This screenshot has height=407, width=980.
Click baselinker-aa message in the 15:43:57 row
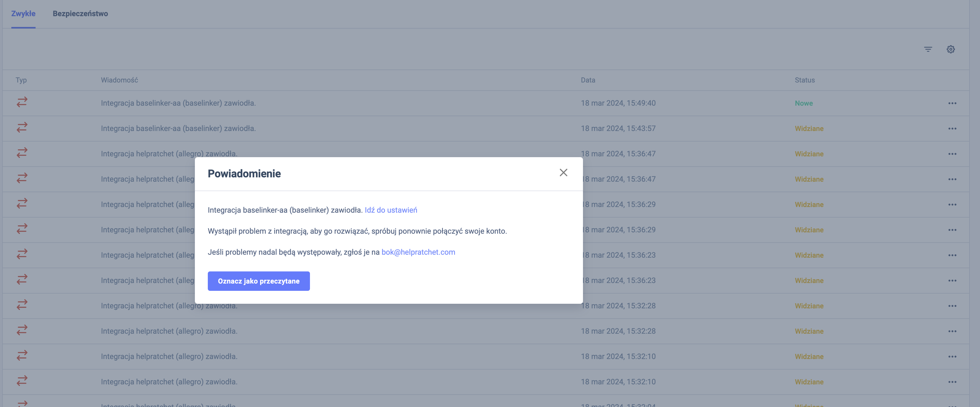click(178, 129)
